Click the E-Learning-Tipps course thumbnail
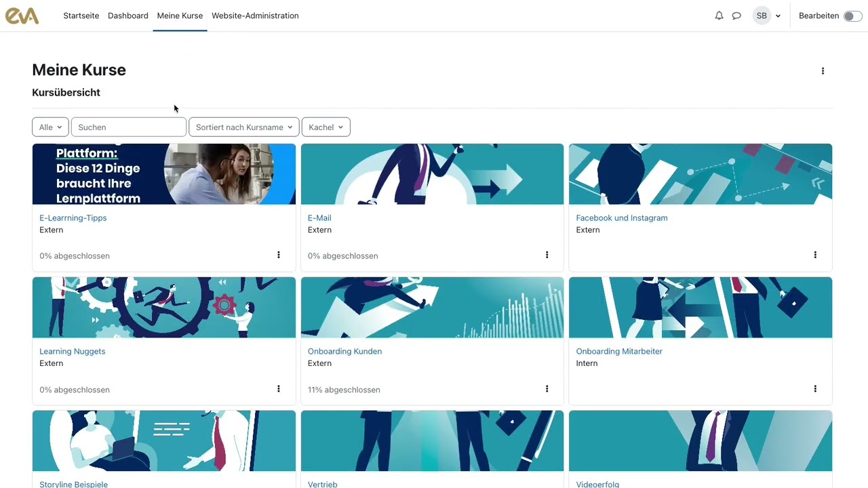868x488 pixels. tap(164, 174)
